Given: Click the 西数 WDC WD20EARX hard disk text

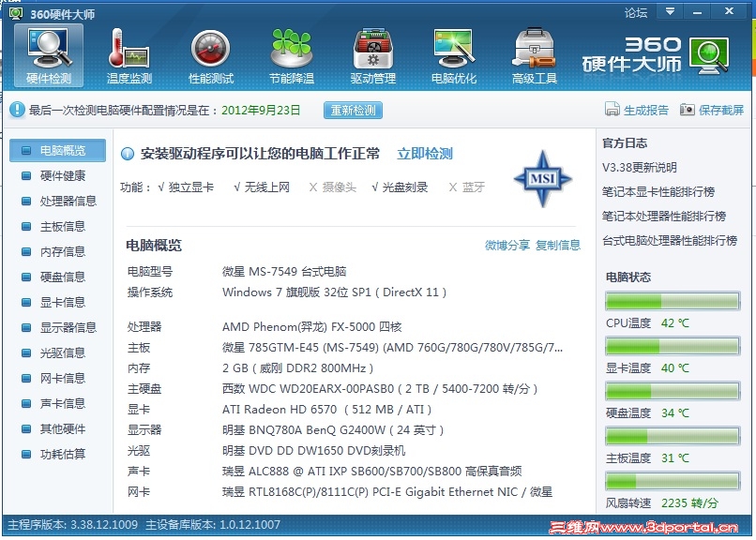Looking at the screenshot, I should (380, 389).
